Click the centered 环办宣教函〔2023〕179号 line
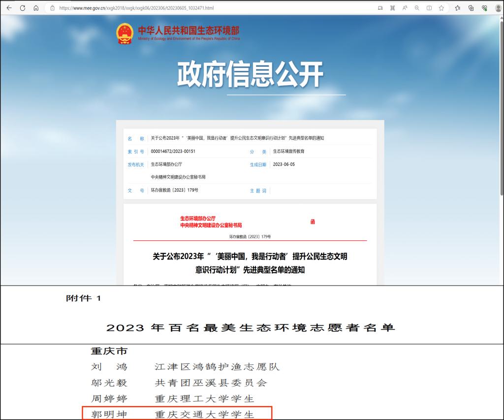 [250, 237]
